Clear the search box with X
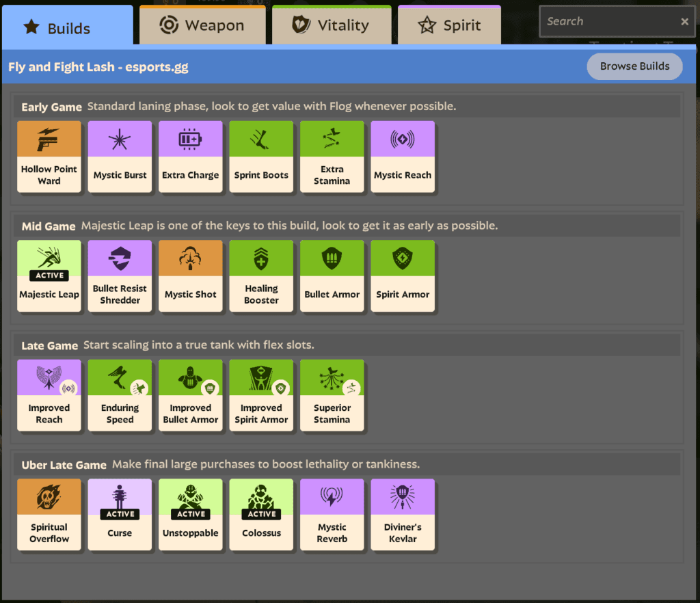Image resolution: width=700 pixels, height=603 pixels. pos(684,22)
